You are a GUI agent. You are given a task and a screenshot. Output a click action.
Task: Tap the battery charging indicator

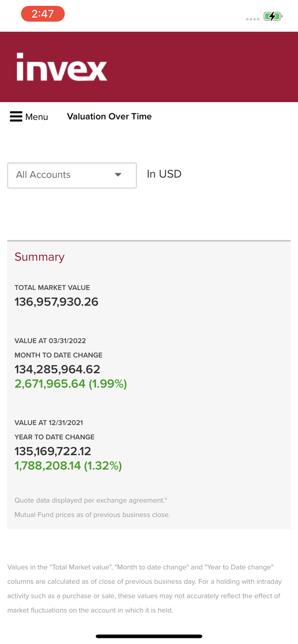click(x=273, y=17)
